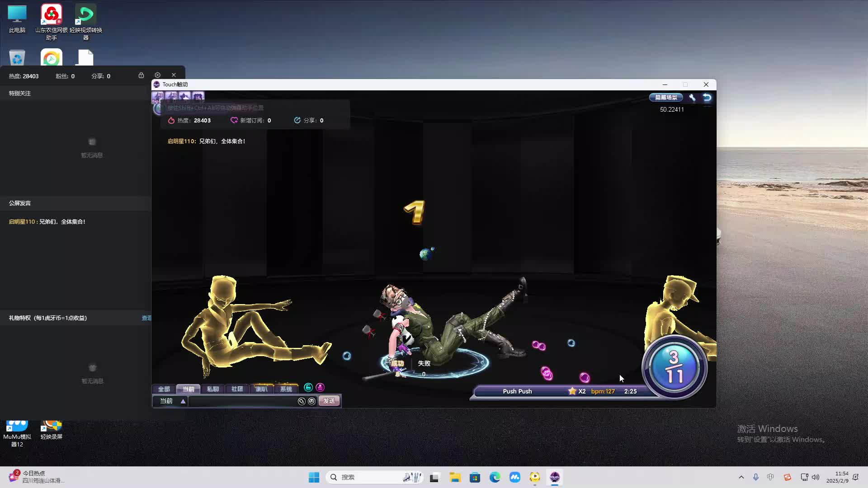Click the 3/11 round progress orb

click(x=674, y=367)
